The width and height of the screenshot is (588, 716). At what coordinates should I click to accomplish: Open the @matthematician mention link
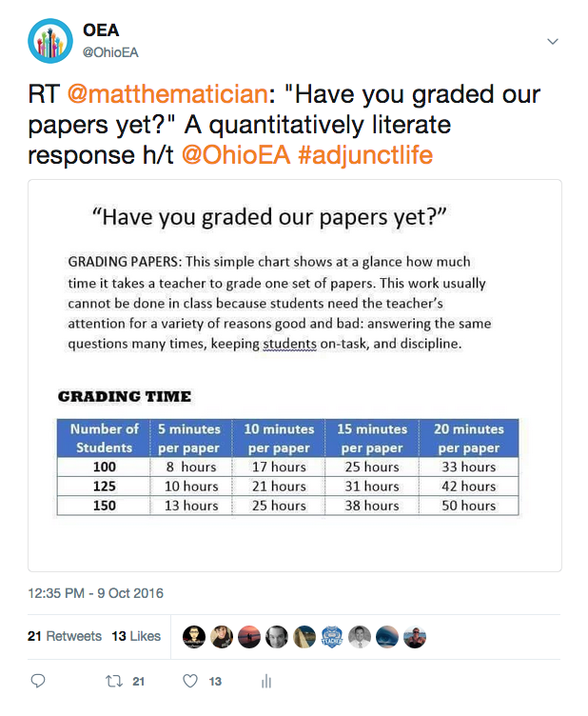[167, 94]
